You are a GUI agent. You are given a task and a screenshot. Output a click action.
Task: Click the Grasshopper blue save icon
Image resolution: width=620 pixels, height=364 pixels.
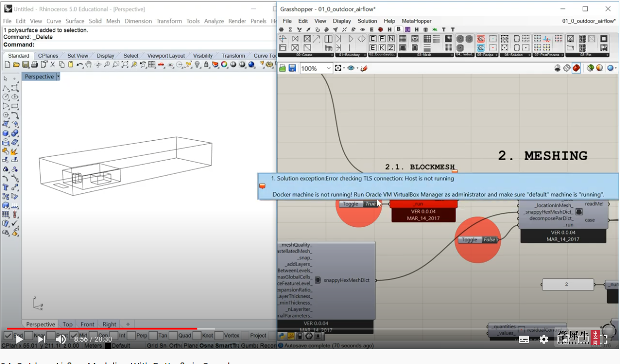pyautogui.click(x=292, y=68)
